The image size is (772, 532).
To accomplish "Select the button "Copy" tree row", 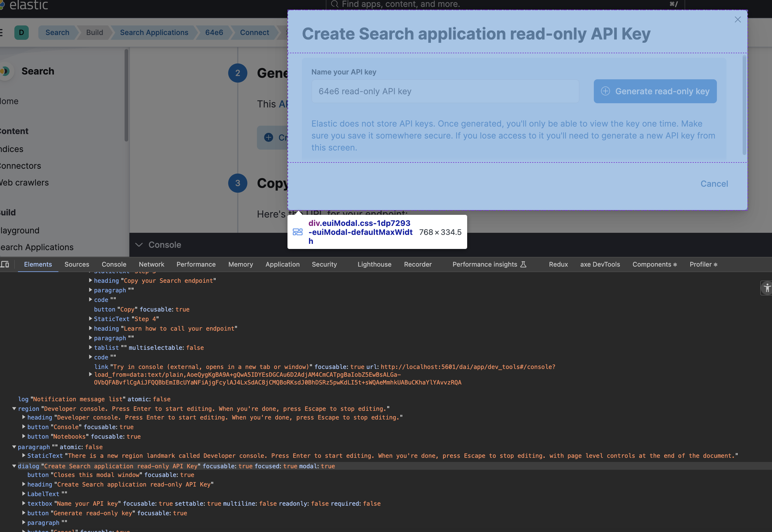I will 142,309.
